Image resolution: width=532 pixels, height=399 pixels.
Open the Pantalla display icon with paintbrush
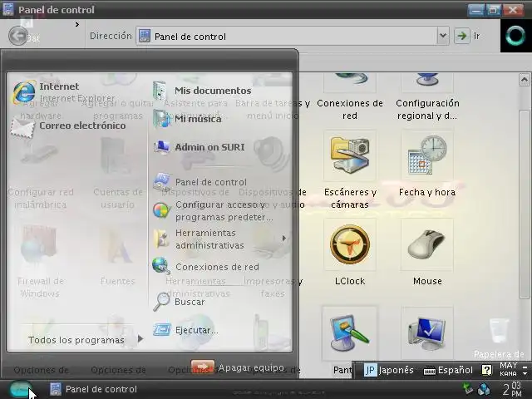pos(349,332)
